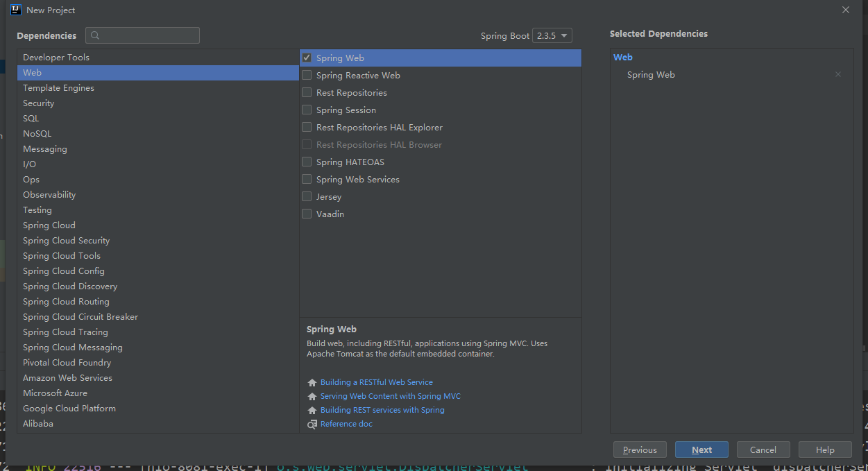Cancel the New Project wizard
Screen dimensions: 868x471
coord(763,449)
